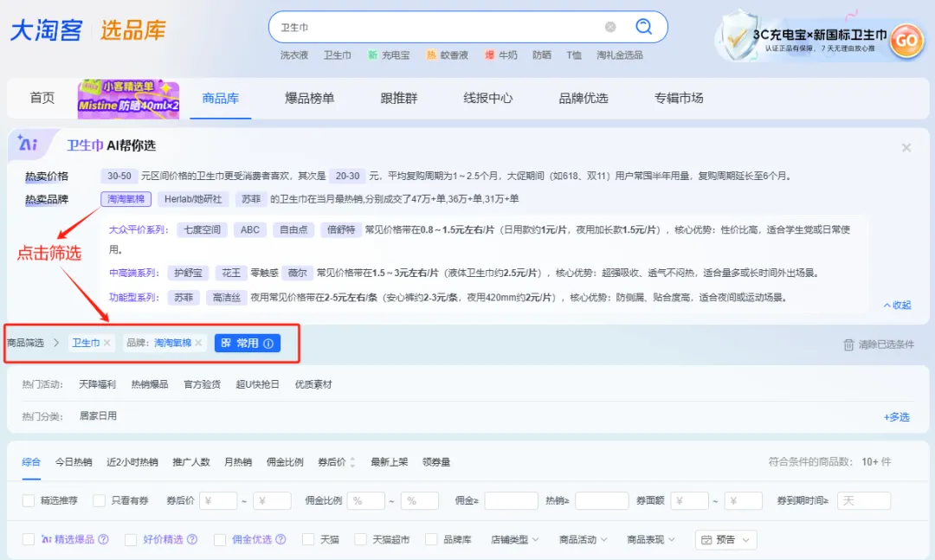Open the 首页 tab
935x560 pixels.
point(42,98)
